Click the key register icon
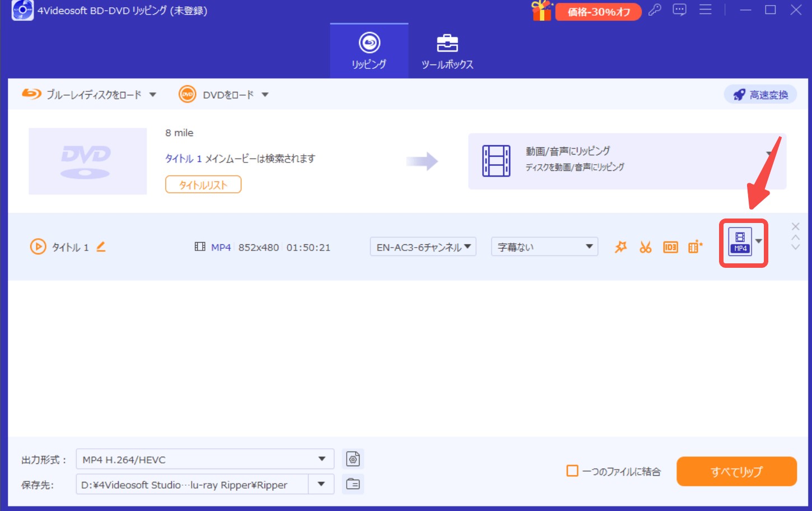The image size is (812, 511). point(654,10)
